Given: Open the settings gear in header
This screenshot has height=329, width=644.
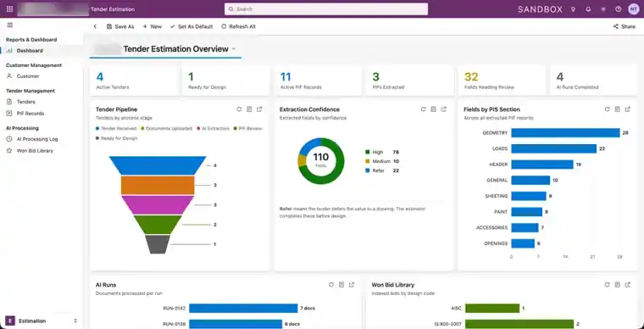Looking at the screenshot, I should pyautogui.click(x=603, y=9).
